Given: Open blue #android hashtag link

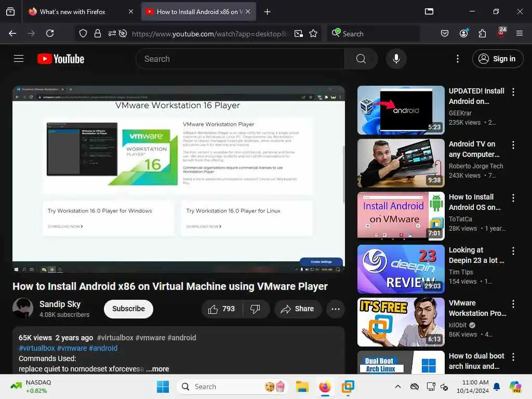Looking at the screenshot, I should pyautogui.click(x=103, y=348).
